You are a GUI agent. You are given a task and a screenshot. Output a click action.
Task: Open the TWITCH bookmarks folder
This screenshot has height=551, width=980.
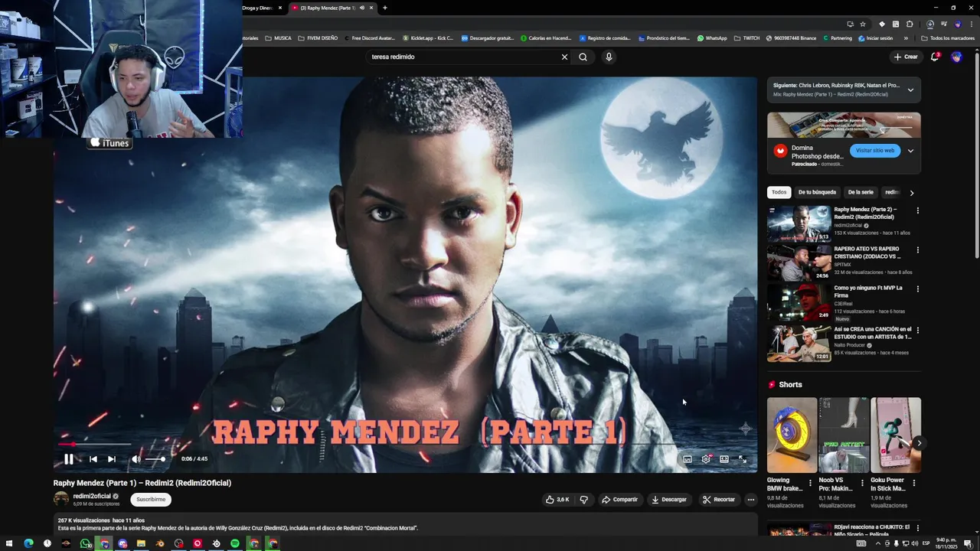[x=746, y=38]
